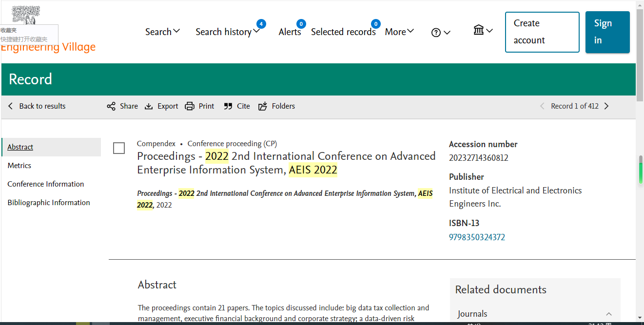Image resolution: width=644 pixels, height=325 pixels.
Task: Click the Selected records count badge
Action: (x=375, y=24)
